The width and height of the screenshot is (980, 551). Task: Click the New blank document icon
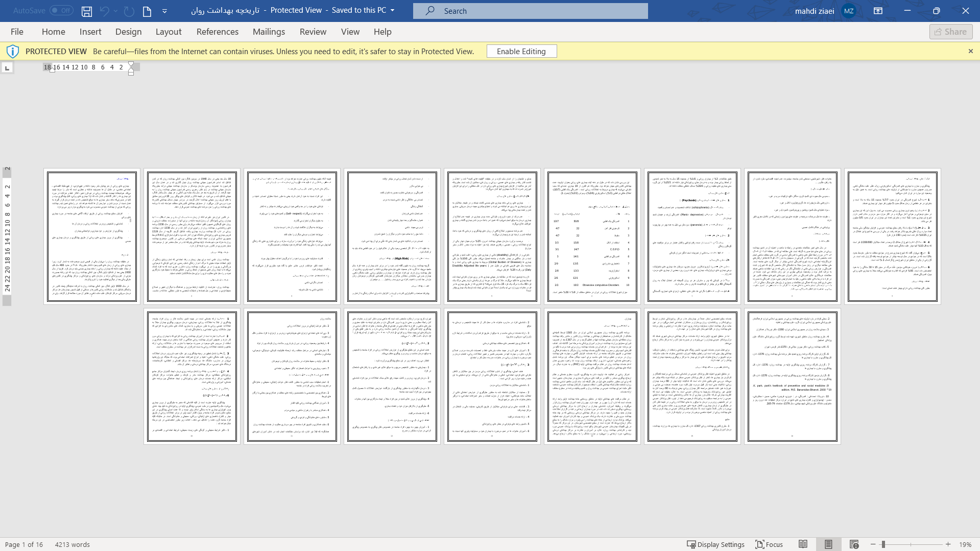click(x=147, y=11)
